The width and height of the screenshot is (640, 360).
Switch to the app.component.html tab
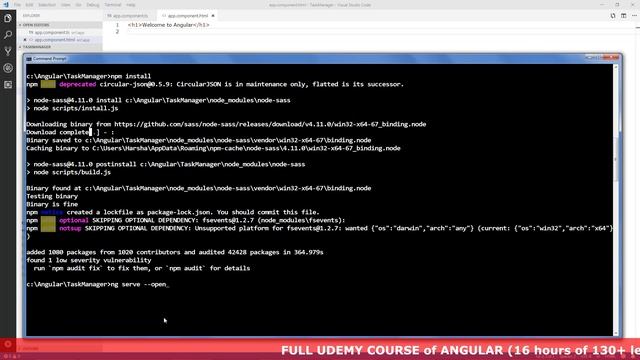pyautogui.click(x=188, y=16)
